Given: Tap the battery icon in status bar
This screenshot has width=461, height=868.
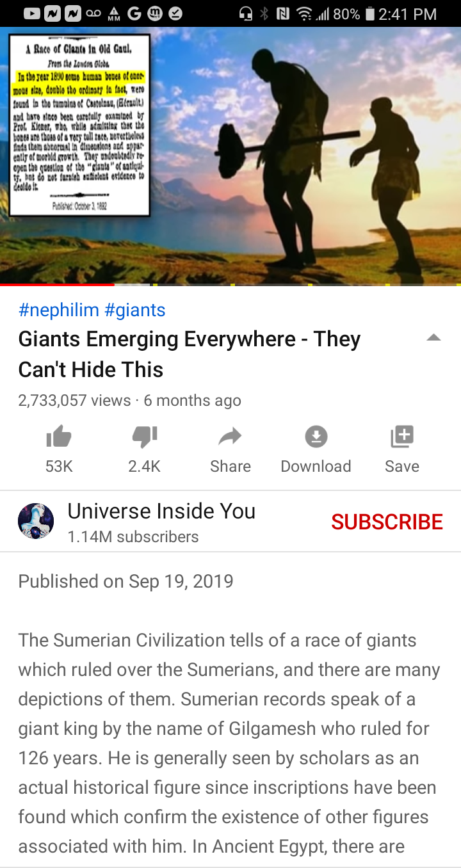Looking at the screenshot, I should point(368,13).
